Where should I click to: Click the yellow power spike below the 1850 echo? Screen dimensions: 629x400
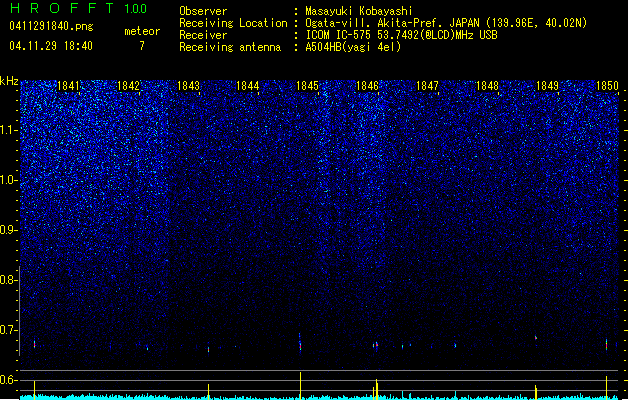pos(607,387)
